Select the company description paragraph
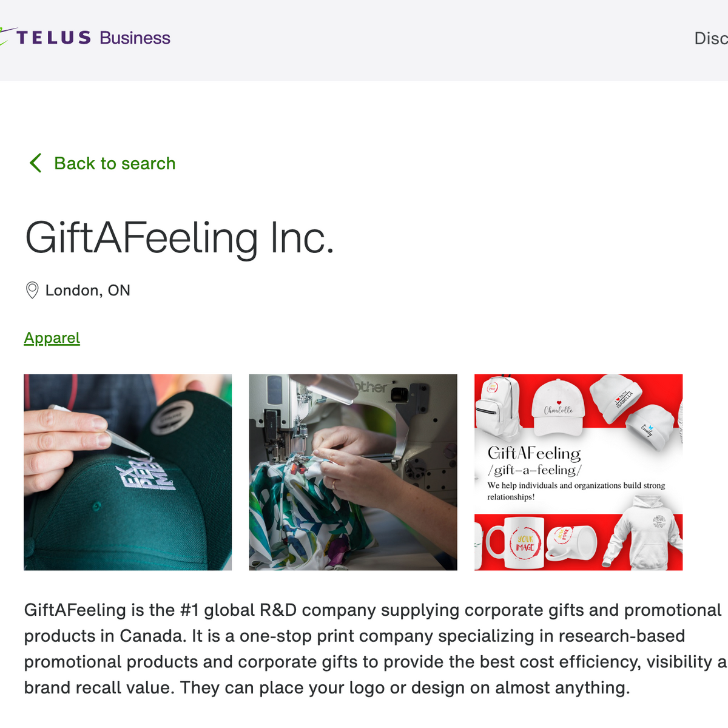 click(x=364, y=648)
